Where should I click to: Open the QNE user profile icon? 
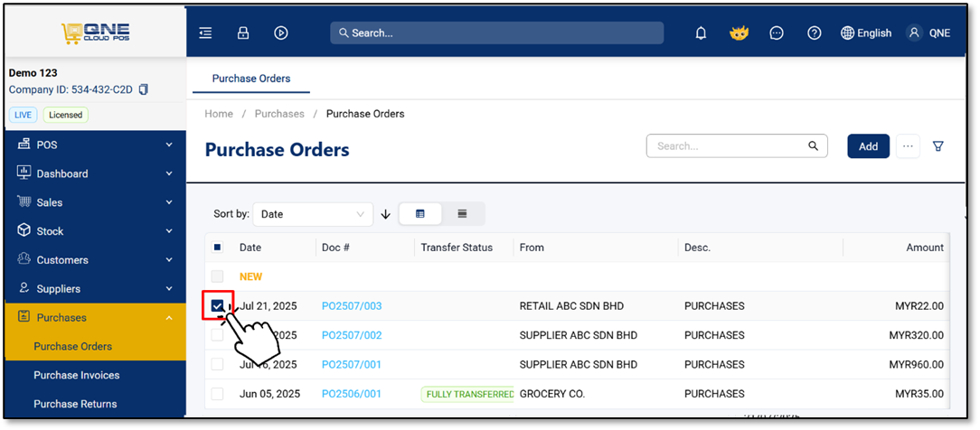914,33
